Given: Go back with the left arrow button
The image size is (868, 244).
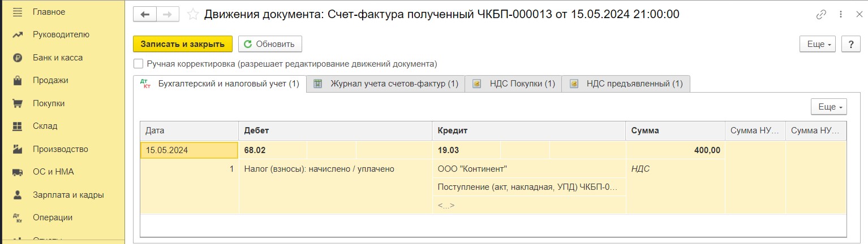Looking at the screenshot, I should [x=145, y=15].
